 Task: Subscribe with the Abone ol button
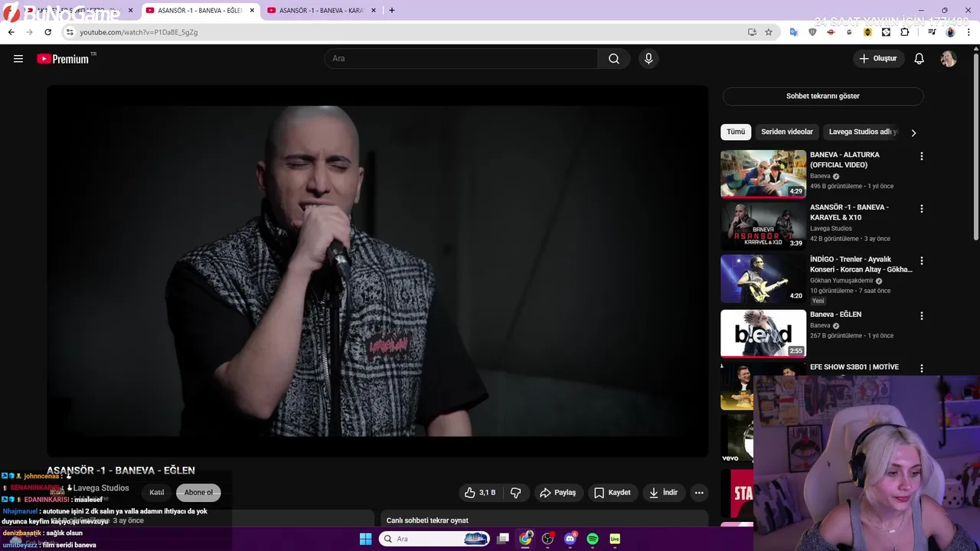click(198, 493)
